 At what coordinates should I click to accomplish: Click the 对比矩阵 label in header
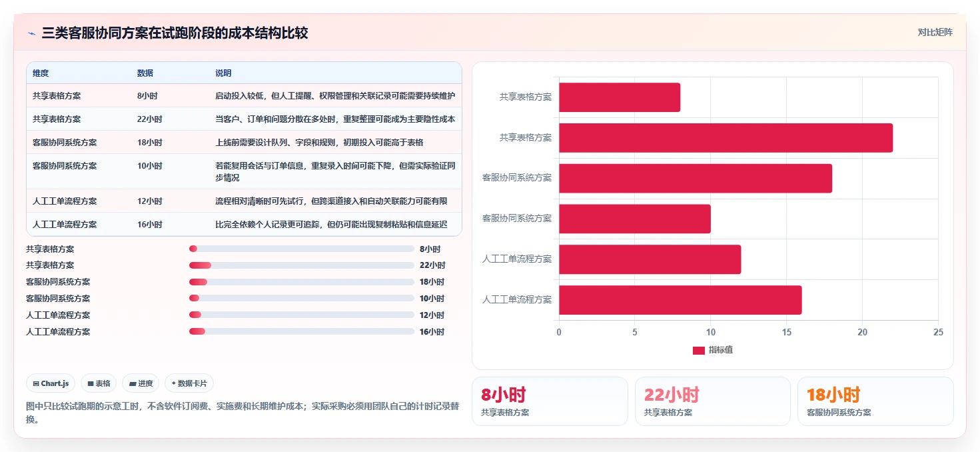click(x=935, y=32)
